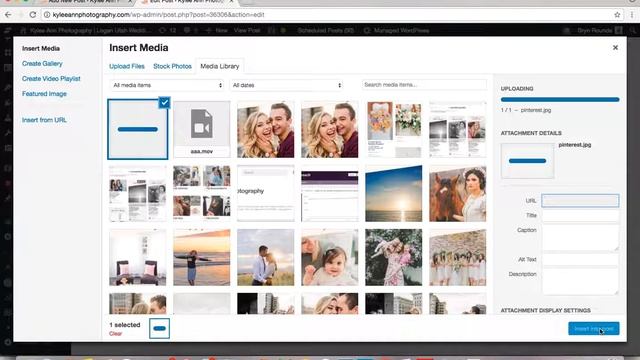Switch to the Upload Files tab

click(127, 66)
